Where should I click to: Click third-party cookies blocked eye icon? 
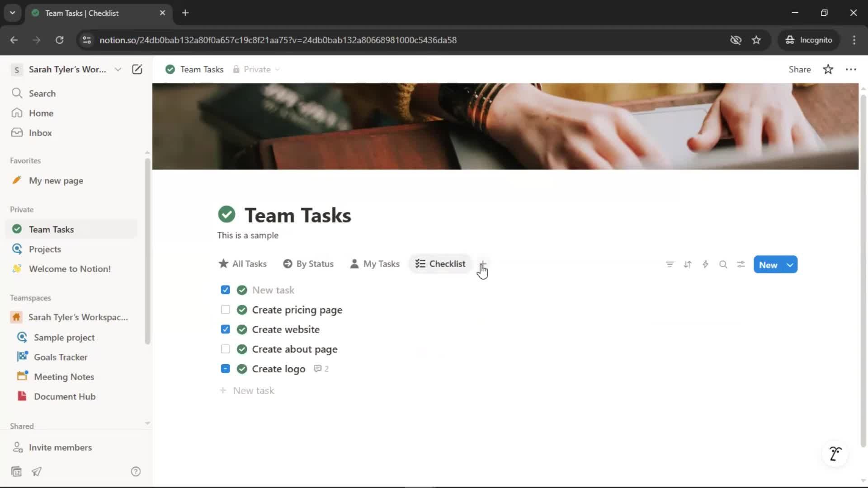pyautogui.click(x=736, y=40)
